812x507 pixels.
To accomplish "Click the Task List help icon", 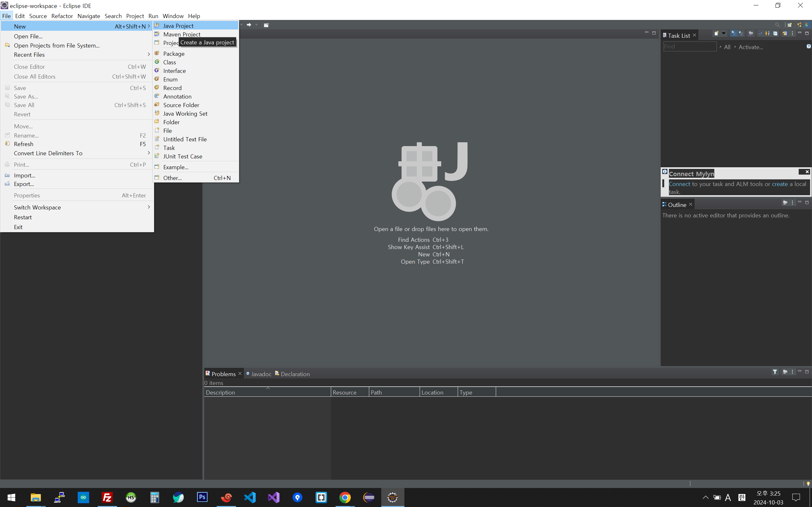I will 808,47.
